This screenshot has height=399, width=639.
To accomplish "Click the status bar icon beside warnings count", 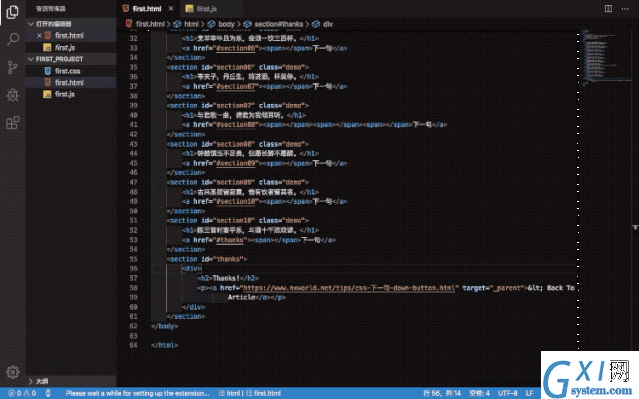I will click(48, 393).
